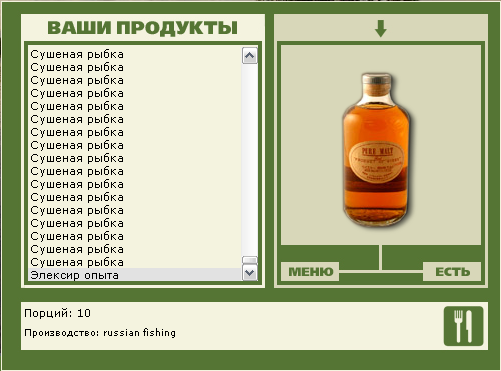
Task: Click the ВАШИ ПРОДУКТЫ heading
Action: [x=143, y=28]
